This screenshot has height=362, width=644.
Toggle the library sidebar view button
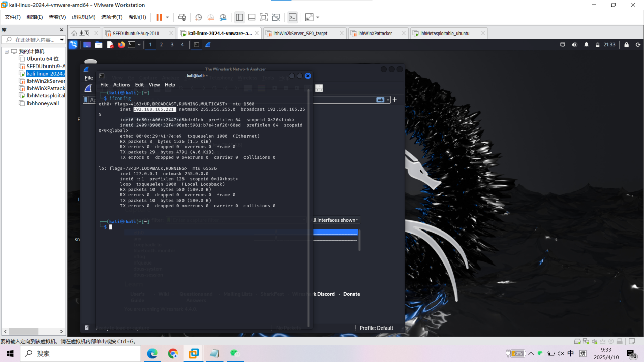[x=239, y=17]
